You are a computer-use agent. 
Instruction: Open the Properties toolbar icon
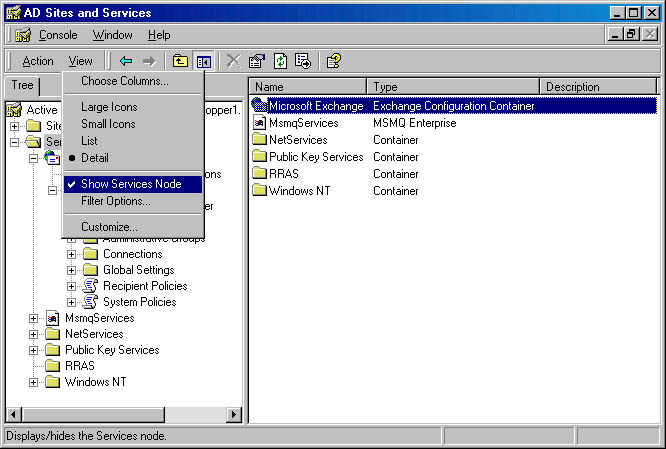[x=256, y=61]
